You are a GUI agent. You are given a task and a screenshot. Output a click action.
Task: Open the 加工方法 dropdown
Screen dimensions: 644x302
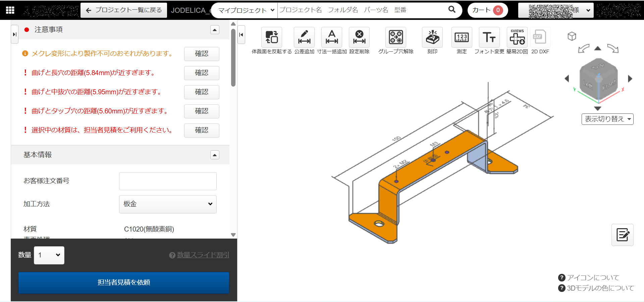(168, 204)
